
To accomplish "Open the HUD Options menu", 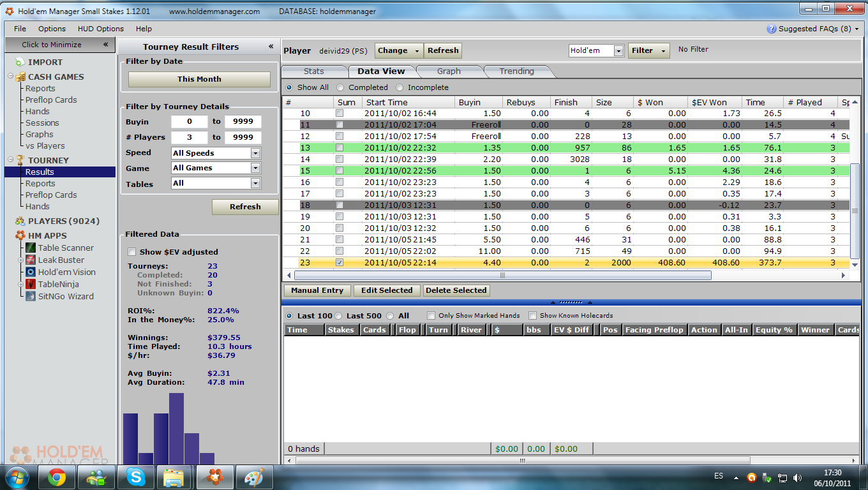I will click(x=101, y=29).
